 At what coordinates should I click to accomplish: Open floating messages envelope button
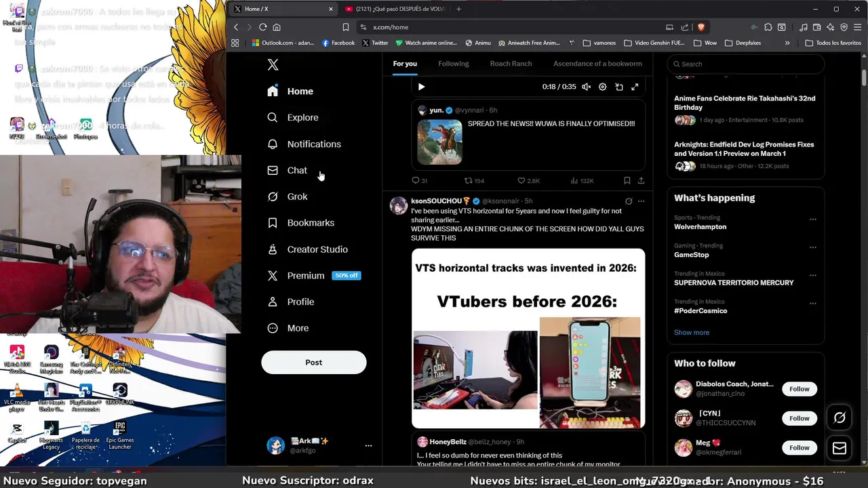[840, 448]
